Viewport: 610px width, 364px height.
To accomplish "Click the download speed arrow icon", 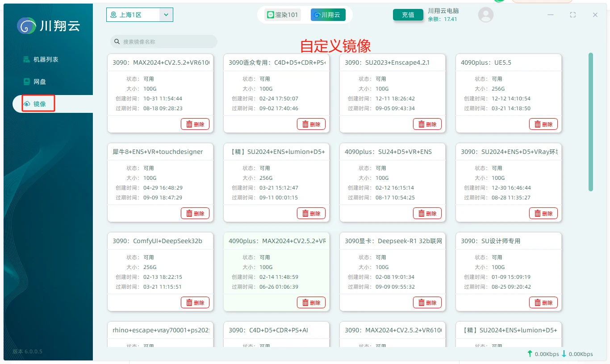I will pyautogui.click(x=564, y=354).
